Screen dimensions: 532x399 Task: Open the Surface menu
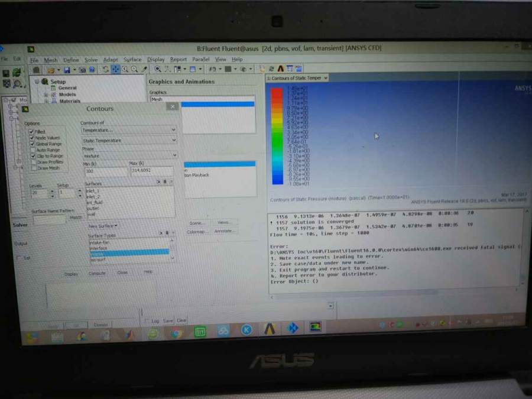[x=132, y=59]
